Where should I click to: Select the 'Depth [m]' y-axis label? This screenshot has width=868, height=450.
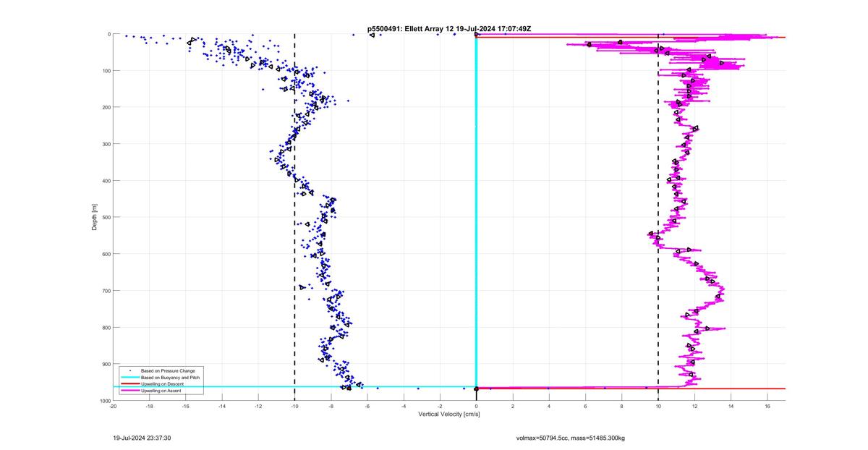pos(95,217)
